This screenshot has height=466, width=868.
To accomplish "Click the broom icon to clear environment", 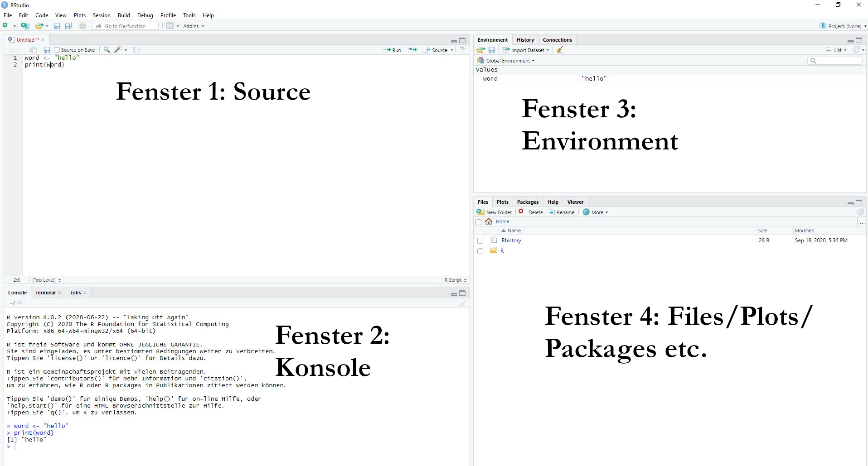I will (x=560, y=50).
